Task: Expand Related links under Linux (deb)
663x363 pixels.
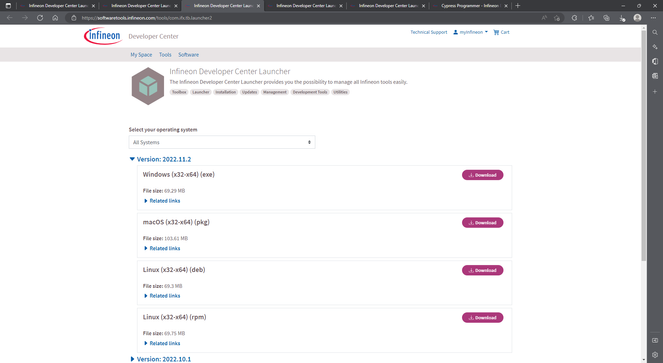Action: pyautogui.click(x=162, y=296)
